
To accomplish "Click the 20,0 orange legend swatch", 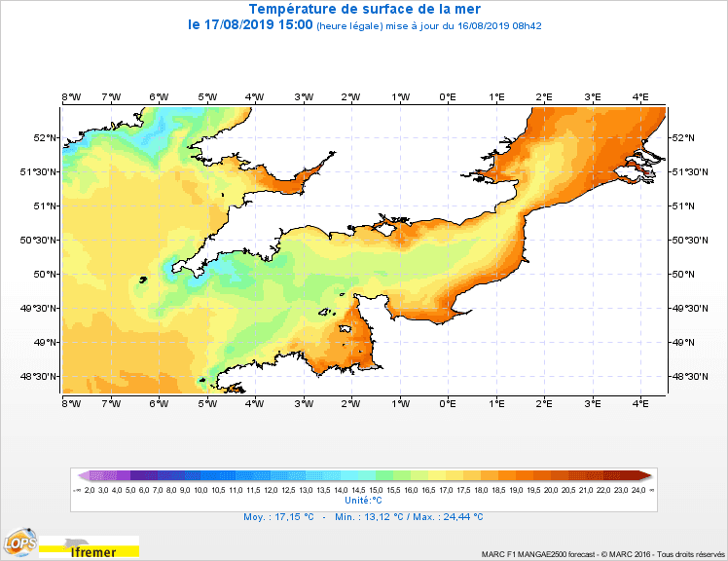I will (x=551, y=475).
